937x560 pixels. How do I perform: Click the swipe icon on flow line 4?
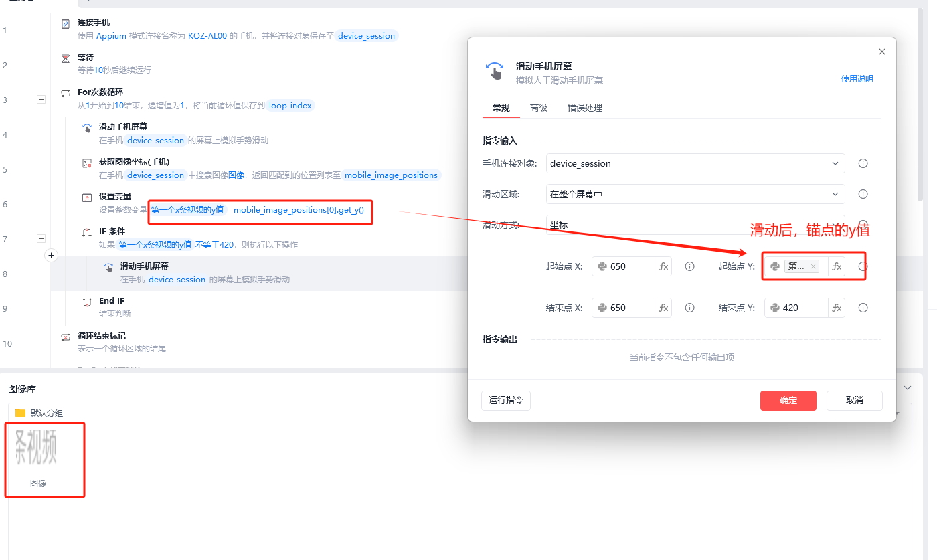pyautogui.click(x=87, y=128)
